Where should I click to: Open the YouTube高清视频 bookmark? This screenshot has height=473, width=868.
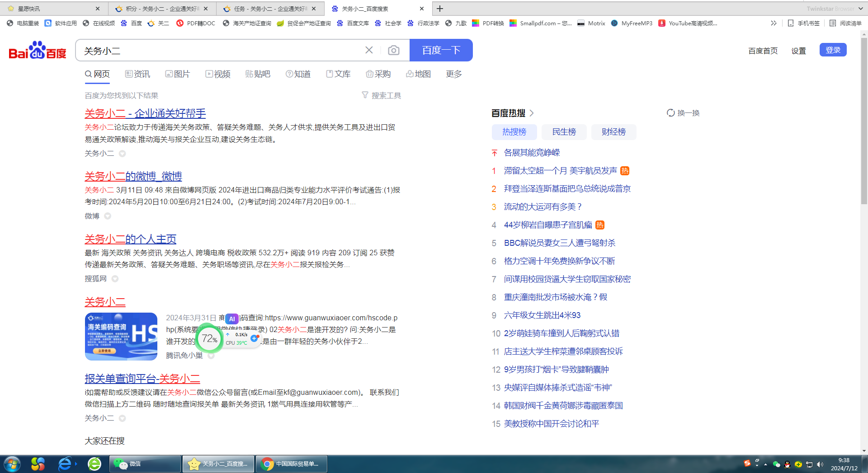tap(688, 23)
